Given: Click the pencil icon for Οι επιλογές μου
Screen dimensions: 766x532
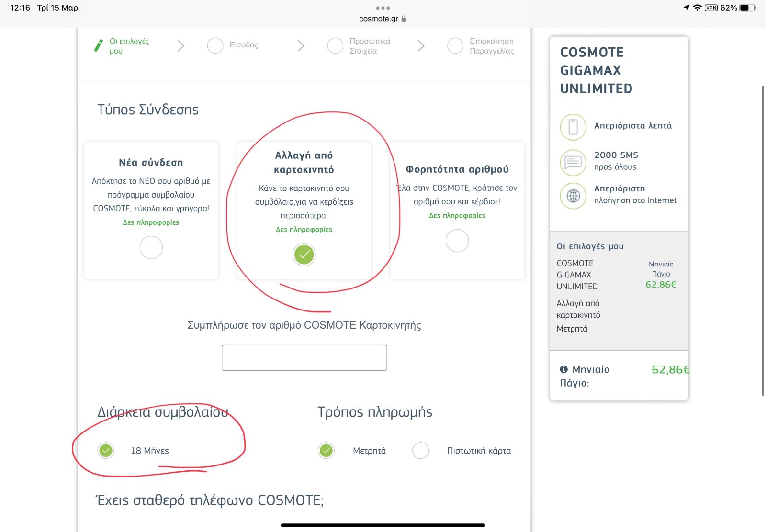Looking at the screenshot, I should click(99, 45).
